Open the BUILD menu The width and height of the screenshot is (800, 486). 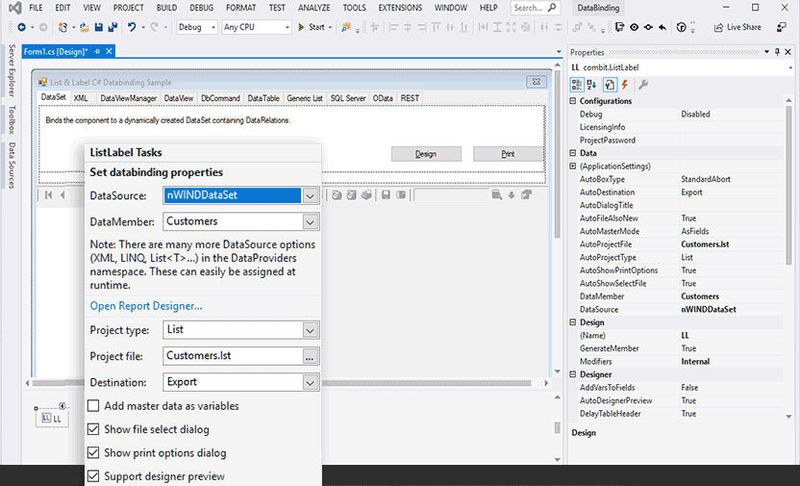pyautogui.click(x=167, y=8)
